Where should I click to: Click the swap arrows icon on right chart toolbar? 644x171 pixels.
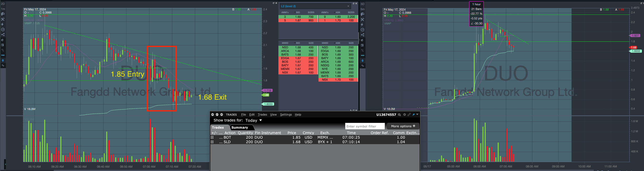click(362, 66)
